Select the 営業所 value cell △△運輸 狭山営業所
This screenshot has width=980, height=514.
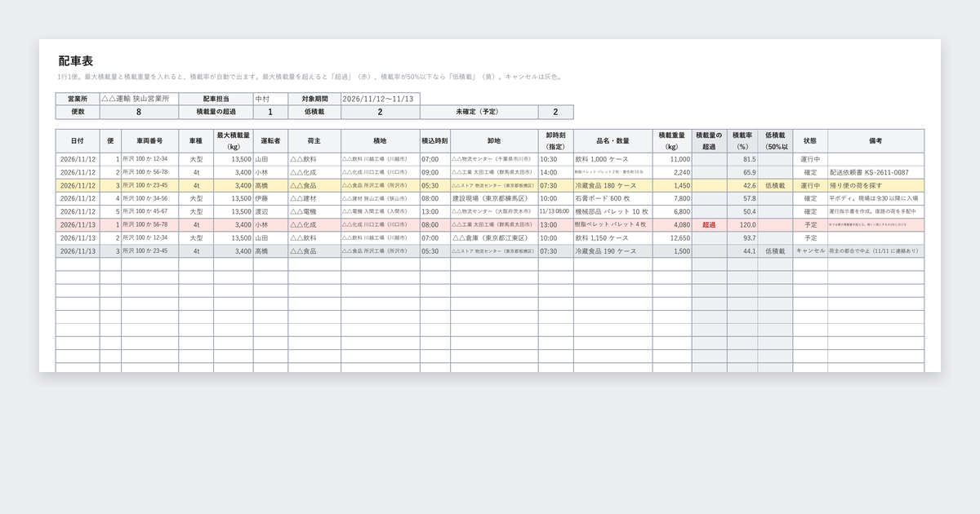click(138, 99)
